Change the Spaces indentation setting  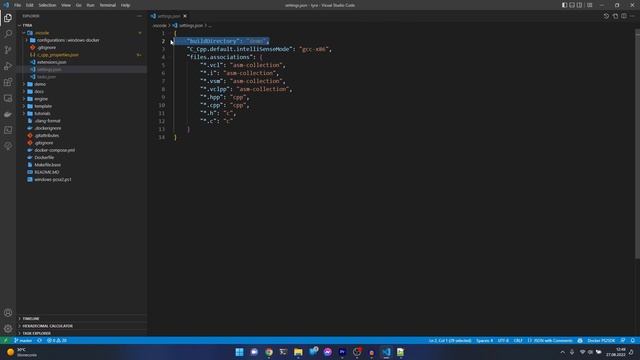pos(484,340)
